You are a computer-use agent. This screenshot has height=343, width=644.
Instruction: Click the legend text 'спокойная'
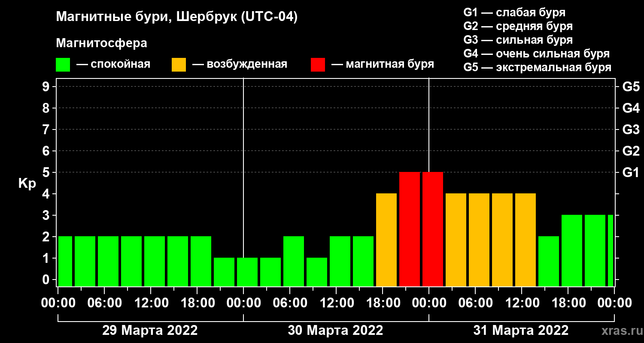click(121, 65)
